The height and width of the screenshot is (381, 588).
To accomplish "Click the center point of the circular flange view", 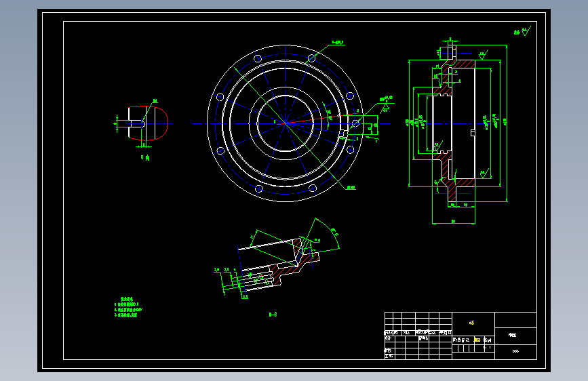I will [286, 123].
